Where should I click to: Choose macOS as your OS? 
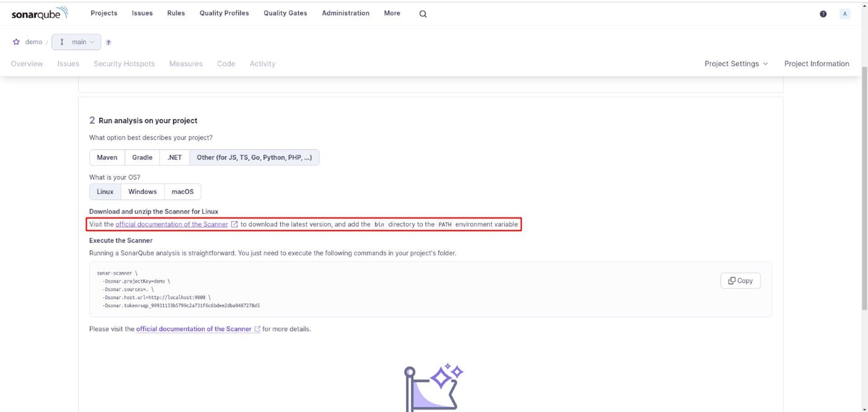point(182,192)
